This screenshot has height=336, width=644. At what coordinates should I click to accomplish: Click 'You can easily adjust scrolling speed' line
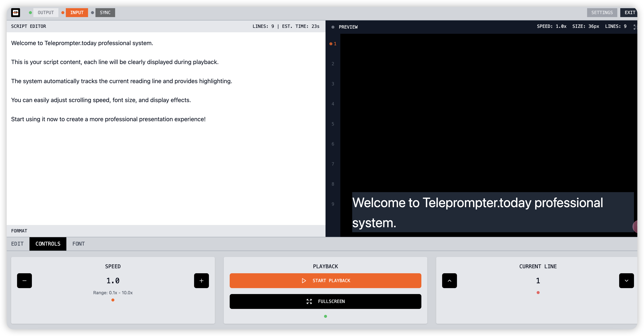tap(101, 100)
